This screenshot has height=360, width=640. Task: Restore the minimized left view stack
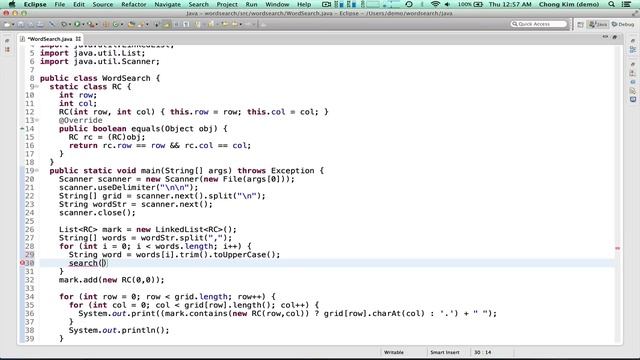tap(7, 41)
